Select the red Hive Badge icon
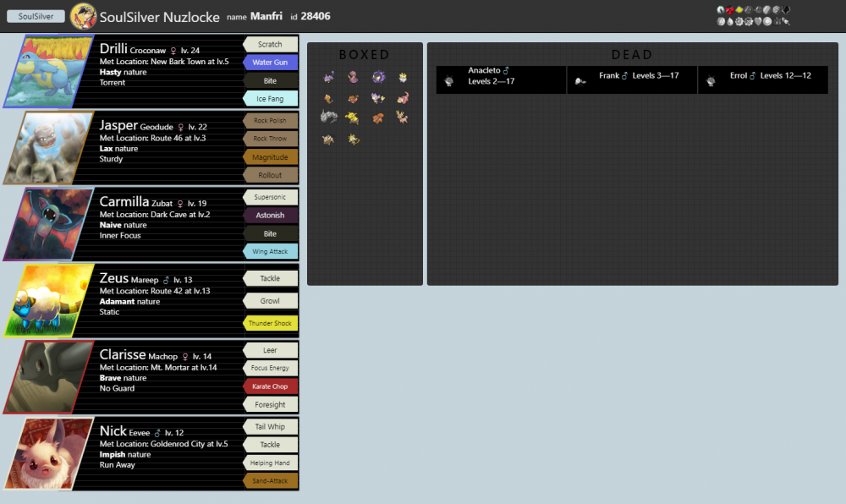Screen dimensions: 846x504 tap(729, 10)
